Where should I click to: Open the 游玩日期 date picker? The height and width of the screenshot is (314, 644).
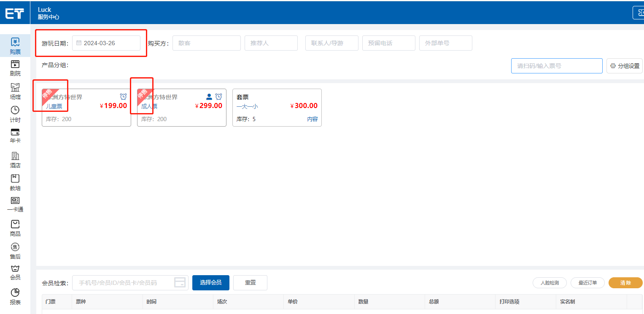tap(106, 43)
